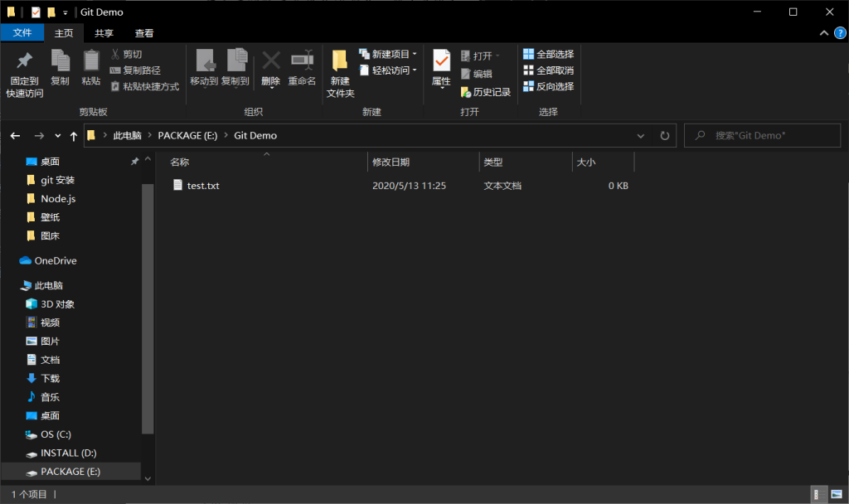Click the Refresh icon in address bar

665,135
